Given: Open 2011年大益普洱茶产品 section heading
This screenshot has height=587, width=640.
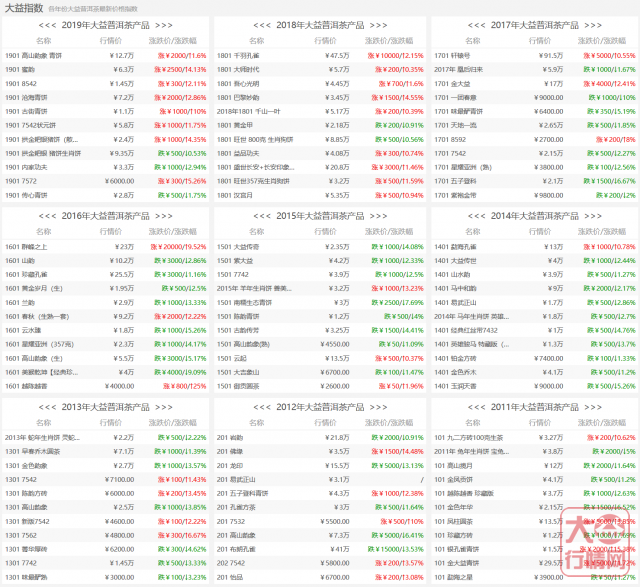Looking at the screenshot, I should [532, 407].
